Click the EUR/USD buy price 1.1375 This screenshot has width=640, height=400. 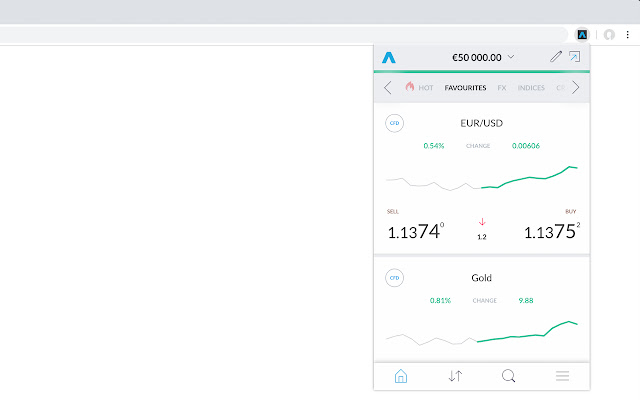pos(552,231)
